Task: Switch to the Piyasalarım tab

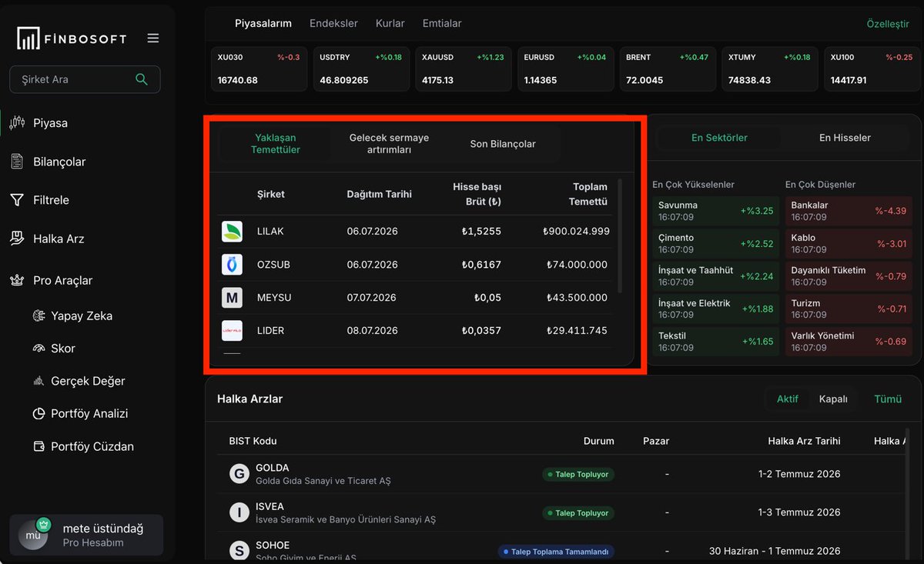Action: click(263, 23)
